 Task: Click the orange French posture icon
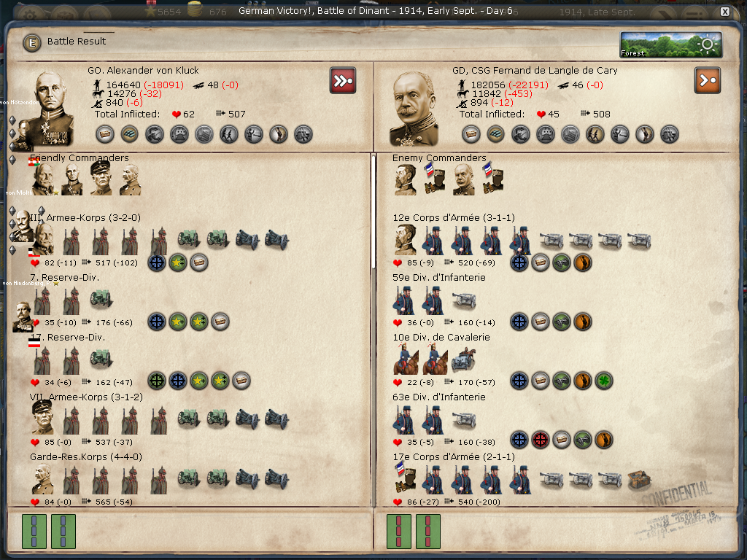pos(708,80)
